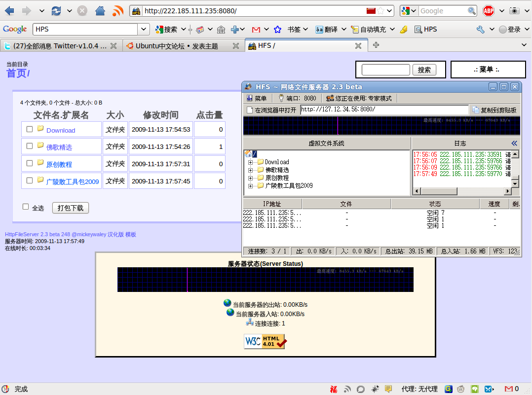Click the HFS log scroll-down arrow

coord(515,184)
